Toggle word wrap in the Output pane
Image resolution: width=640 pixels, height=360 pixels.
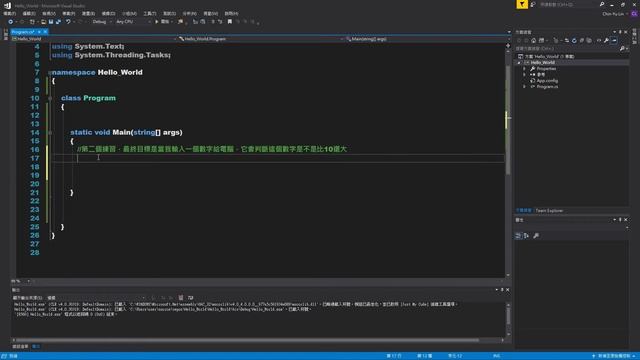pos(191,298)
